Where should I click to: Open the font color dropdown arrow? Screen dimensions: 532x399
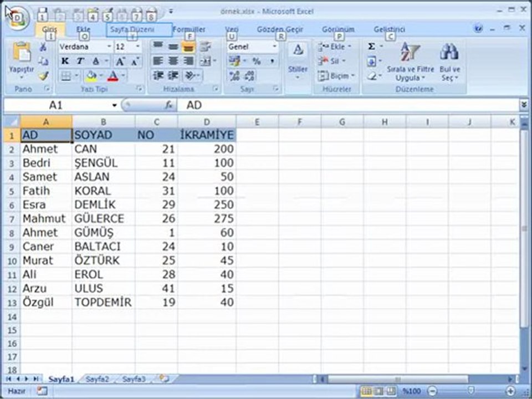click(x=123, y=75)
